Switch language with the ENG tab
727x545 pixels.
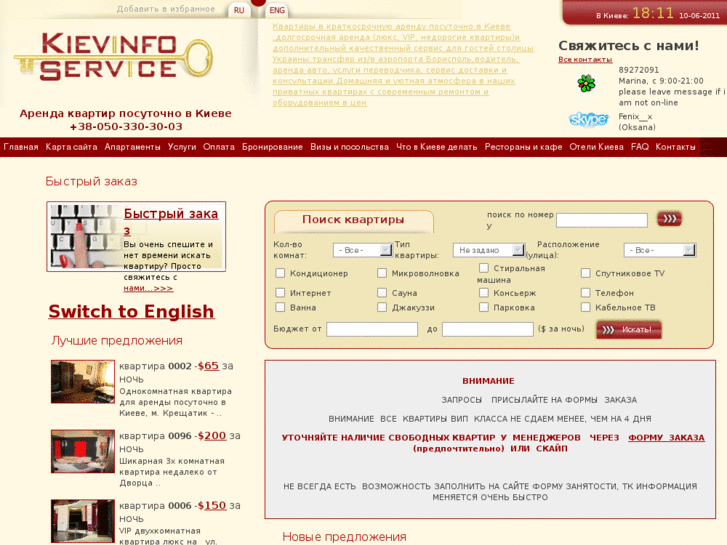click(x=277, y=10)
